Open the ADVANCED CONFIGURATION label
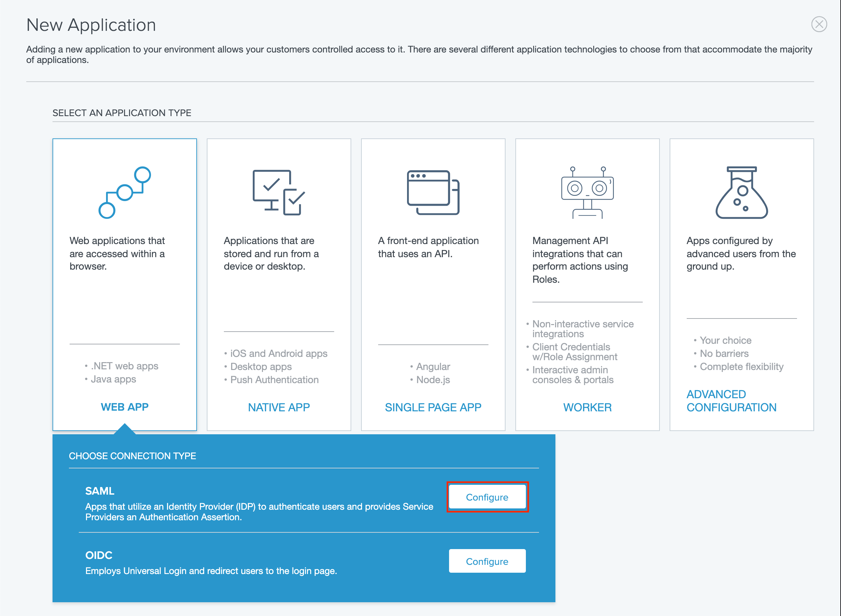841x616 pixels. tap(731, 401)
